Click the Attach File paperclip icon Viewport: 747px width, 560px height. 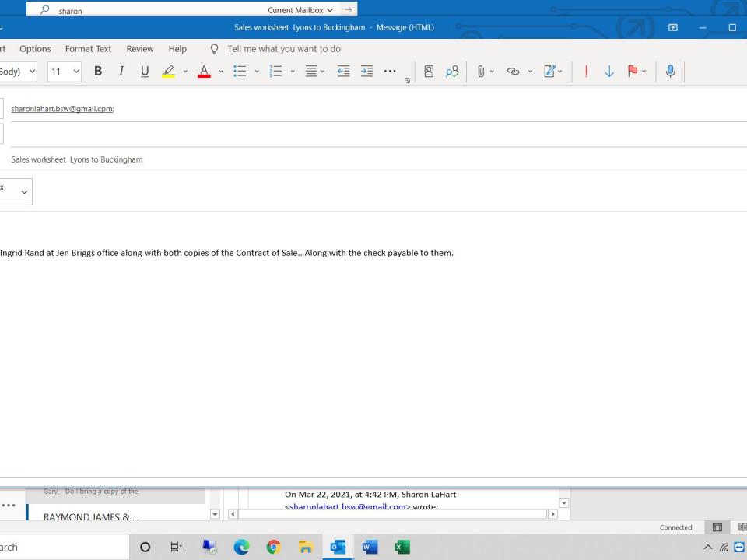(x=481, y=72)
